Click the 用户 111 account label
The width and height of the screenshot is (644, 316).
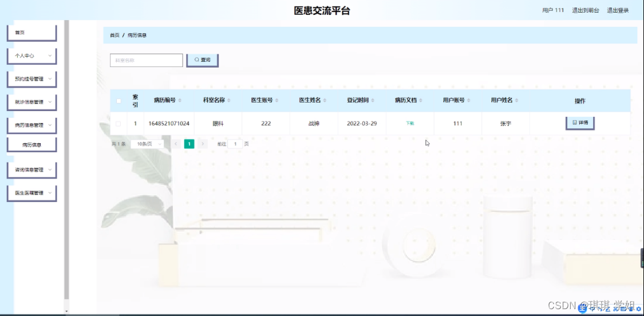pyautogui.click(x=553, y=10)
